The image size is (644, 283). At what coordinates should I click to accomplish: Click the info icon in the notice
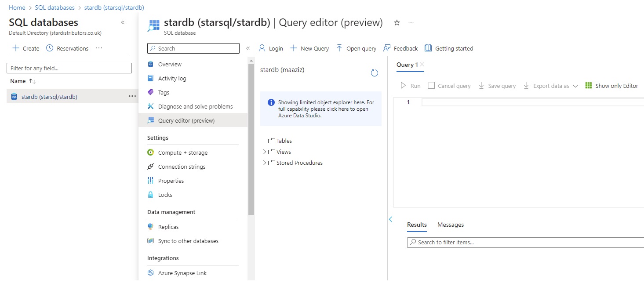point(271,103)
